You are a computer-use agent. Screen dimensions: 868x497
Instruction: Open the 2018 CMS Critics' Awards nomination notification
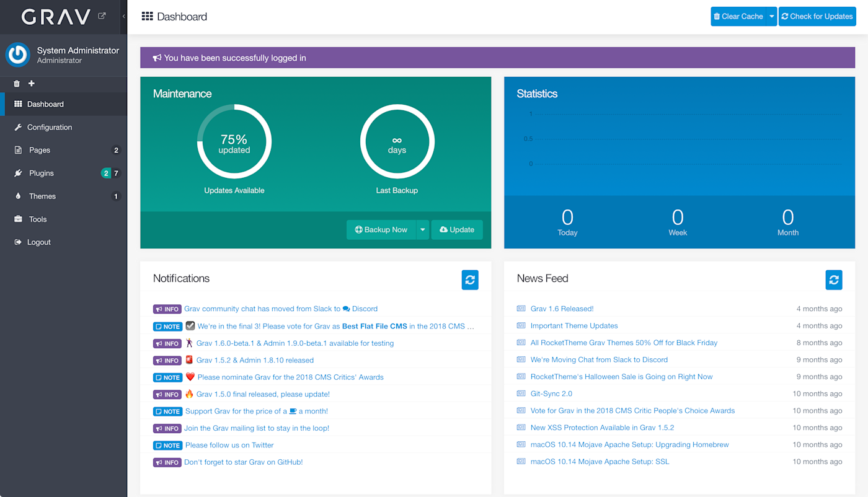point(291,377)
